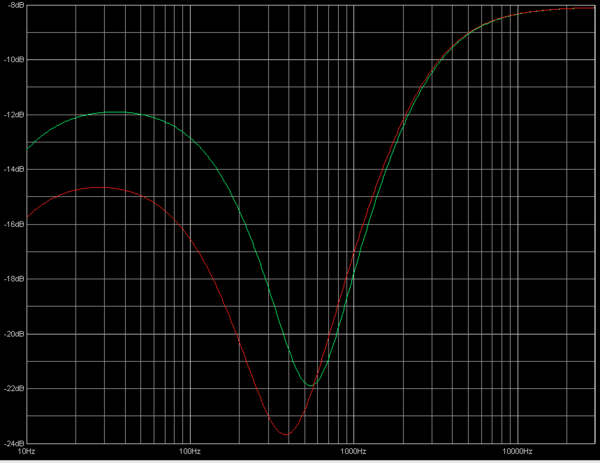Click the -14dB axis label
Image resolution: width=600 pixels, height=463 pixels.
point(14,169)
